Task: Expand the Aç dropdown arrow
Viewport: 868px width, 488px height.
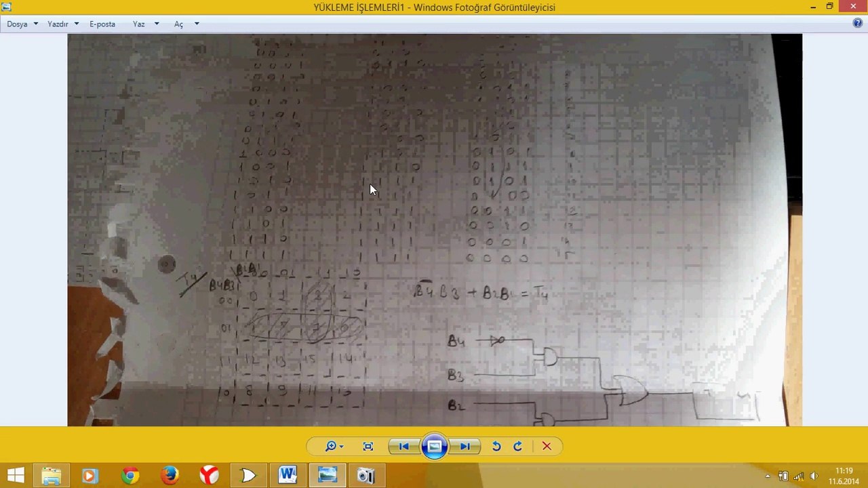Action: coord(197,24)
